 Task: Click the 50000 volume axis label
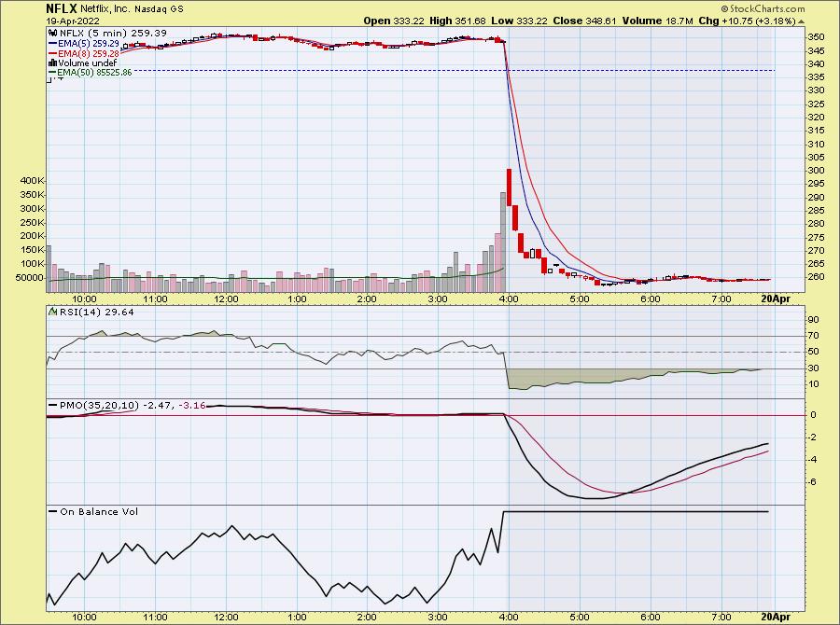pos(32,277)
